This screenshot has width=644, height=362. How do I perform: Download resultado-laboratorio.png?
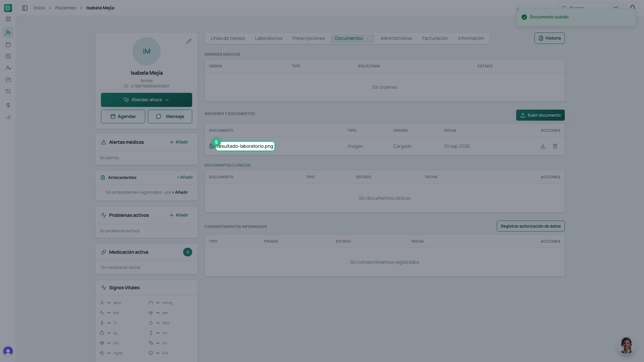click(x=543, y=146)
